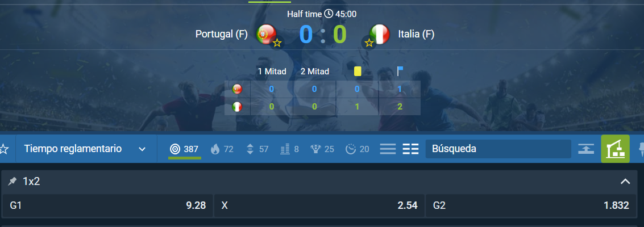This screenshot has width=644, height=227.
Task: Switch to two column list view
Action: click(410, 149)
